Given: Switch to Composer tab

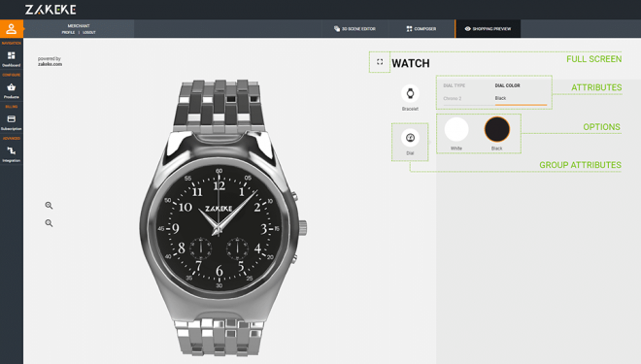Looking at the screenshot, I should tap(422, 28).
